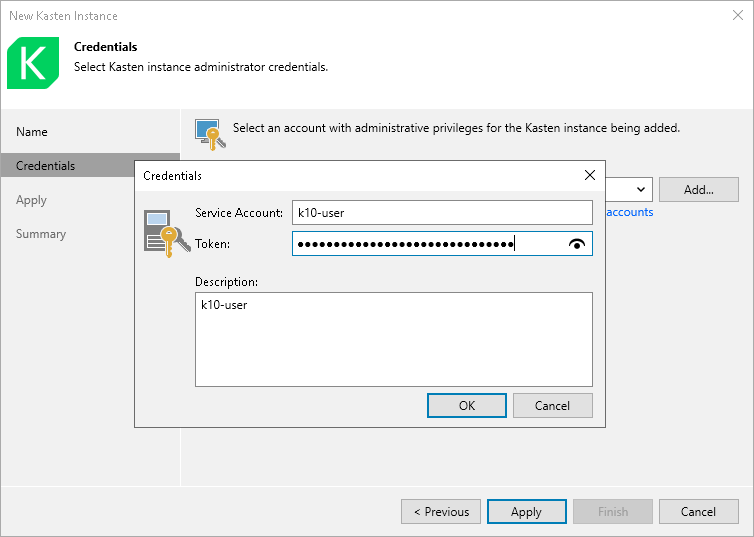Screen dimensions: 754x537
Task: Click inside the Description text area
Action: (x=393, y=339)
